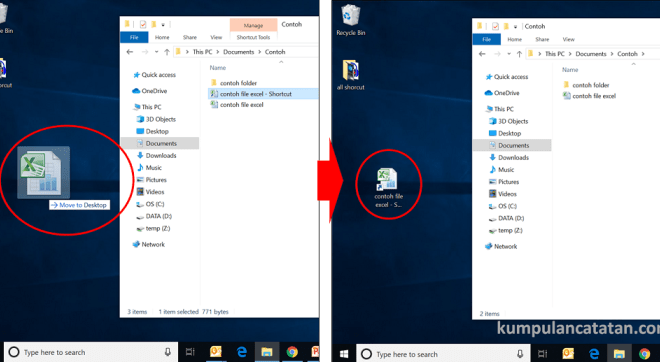Screen dimensions: 660x362
Task: Open Task View on right taskbar
Action: [x=543, y=354]
